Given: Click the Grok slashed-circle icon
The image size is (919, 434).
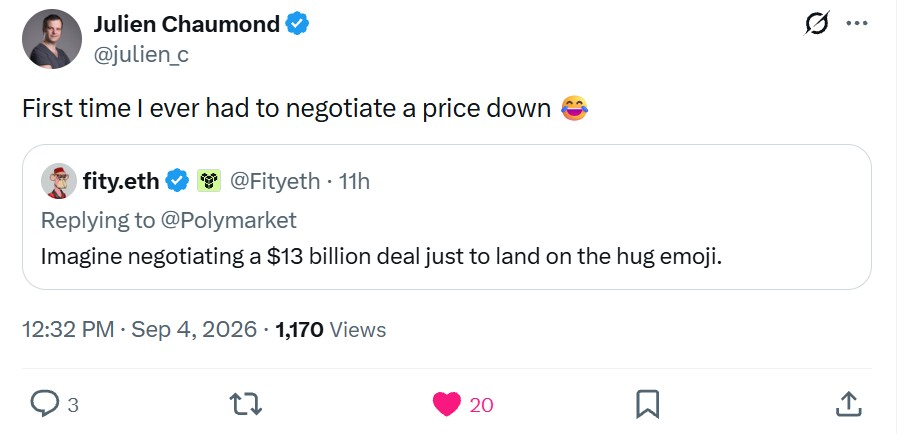Looking at the screenshot, I should click(818, 23).
